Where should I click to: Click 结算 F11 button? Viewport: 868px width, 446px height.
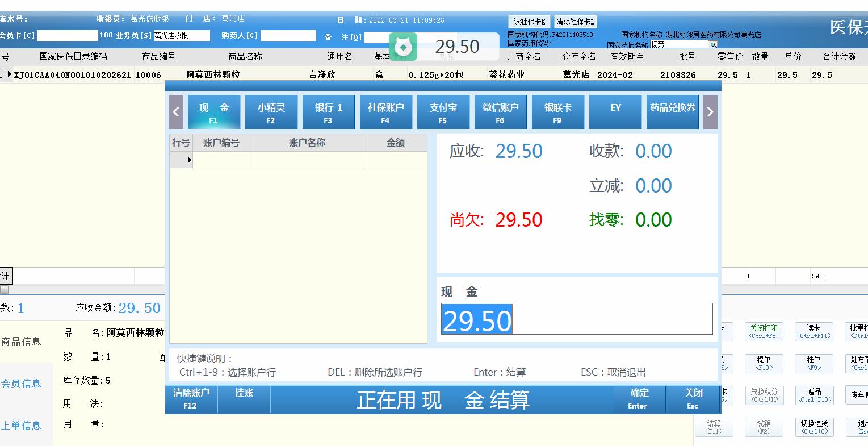[714, 427]
